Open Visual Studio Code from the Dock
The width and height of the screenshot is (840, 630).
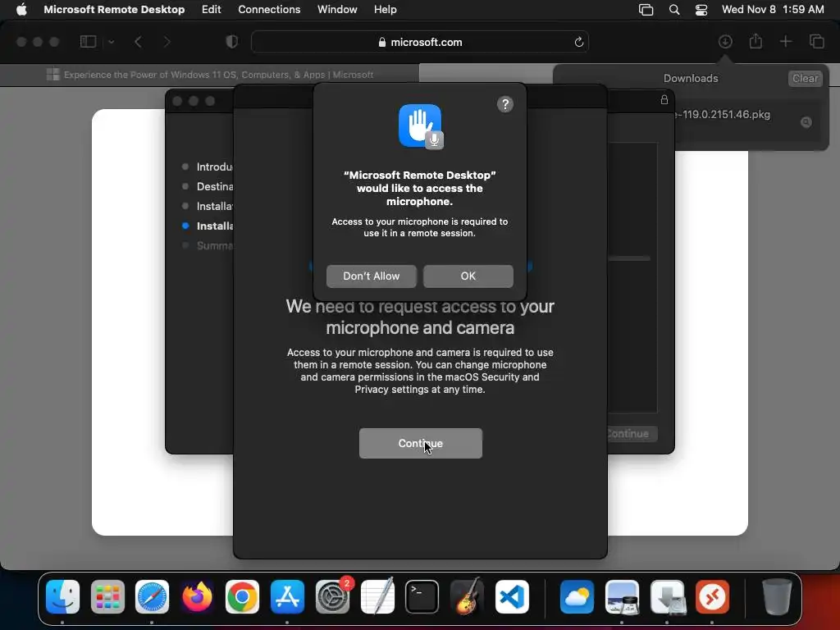(x=512, y=596)
